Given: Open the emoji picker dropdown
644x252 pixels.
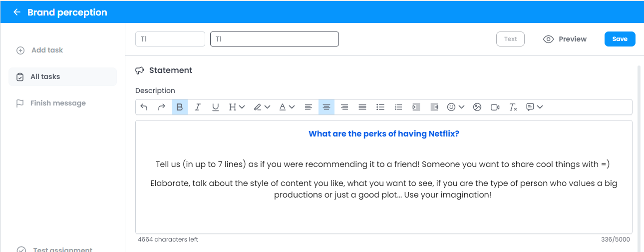Looking at the screenshot, I should click(x=456, y=107).
